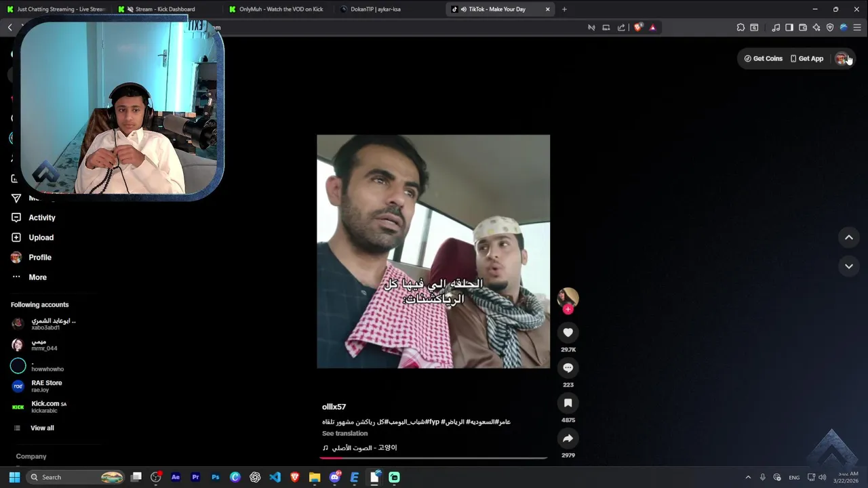The image size is (868, 488).
Task: Open followed account Kick.com SA
Action: [39, 407]
